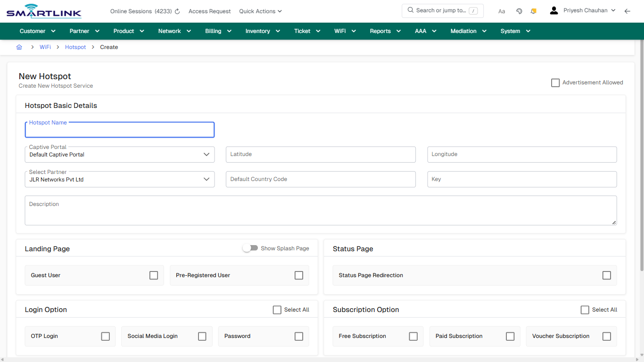Click the font size Aa icon
644x362 pixels.
point(502,11)
